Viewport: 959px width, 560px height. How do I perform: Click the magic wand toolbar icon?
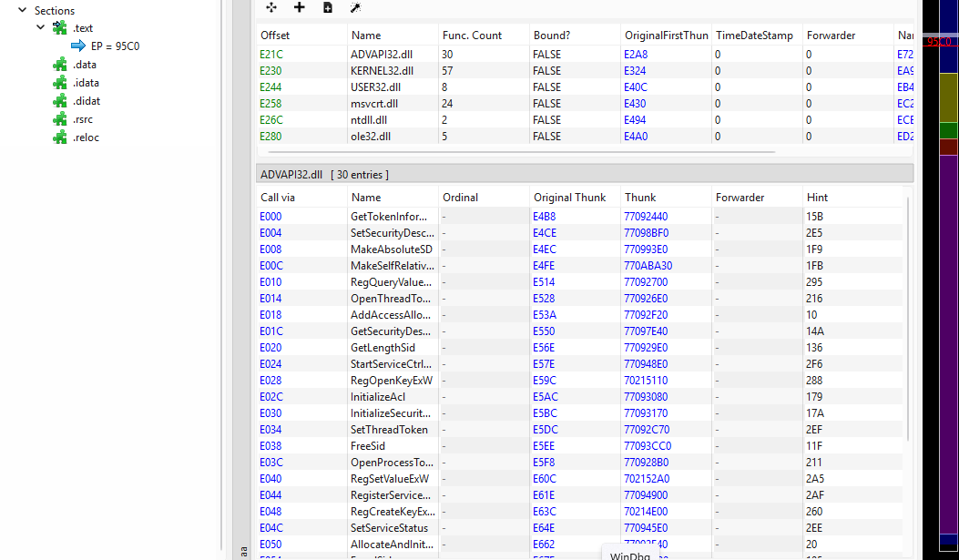(355, 7)
